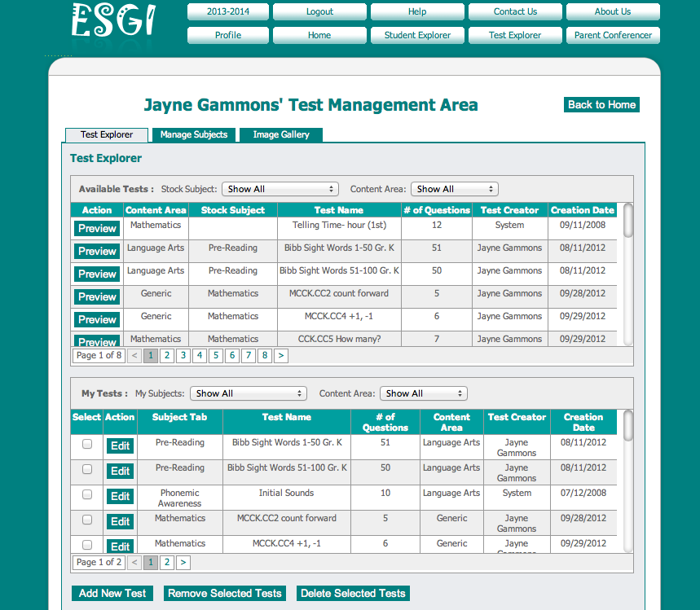Viewport: 700px width, 610px height.
Task: Tick the checkbox beside MCCK.CC4 +1, -1
Action: pyautogui.click(x=86, y=546)
